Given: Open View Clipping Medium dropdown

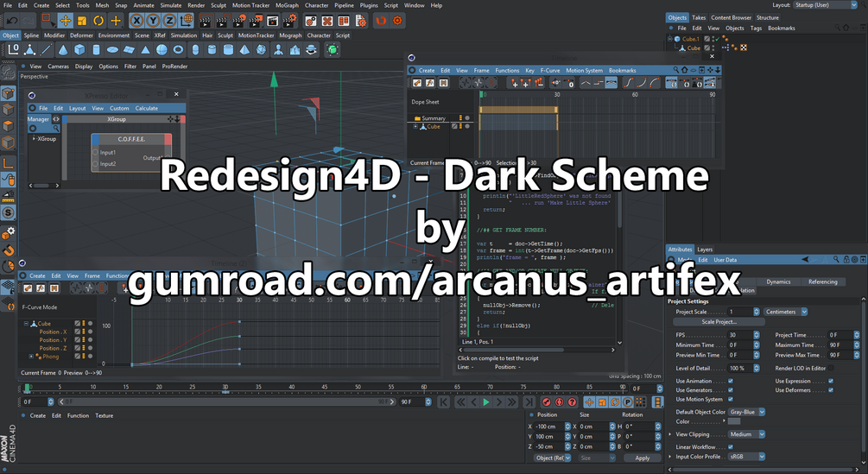Looking at the screenshot, I should tap(746, 434).
